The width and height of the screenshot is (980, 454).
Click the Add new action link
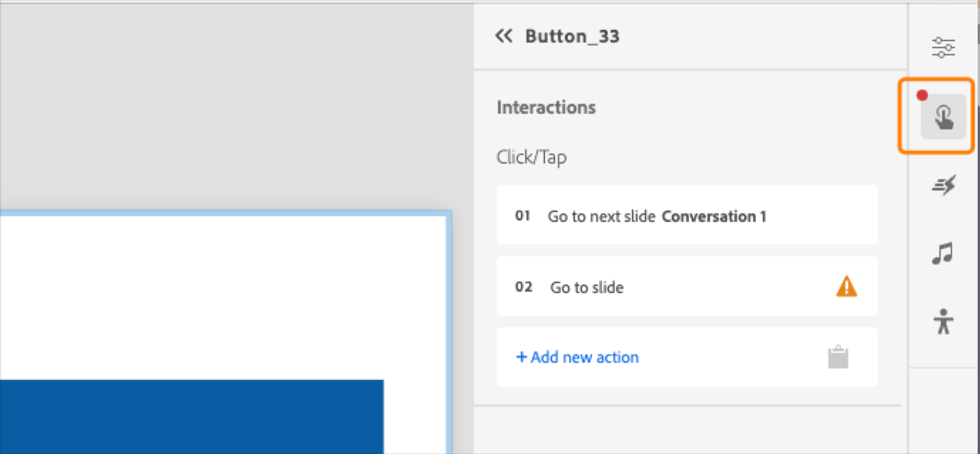(x=577, y=357)
